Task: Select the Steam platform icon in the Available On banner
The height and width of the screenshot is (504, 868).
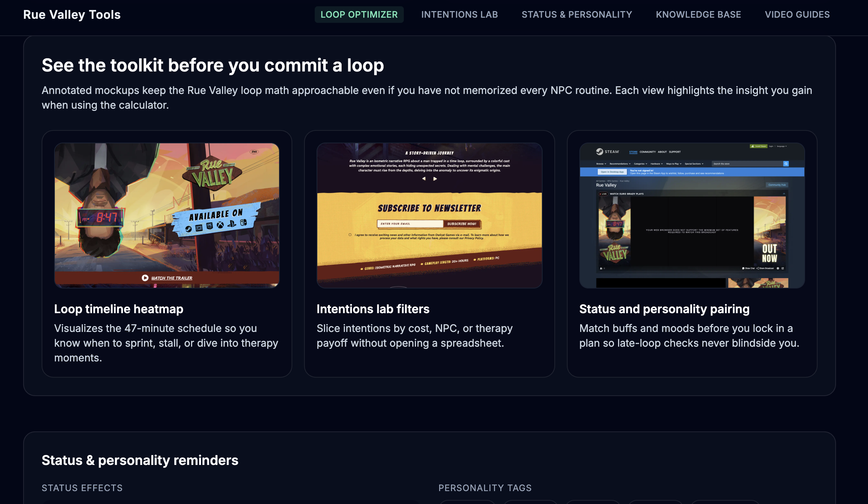Action: [188, 228]
